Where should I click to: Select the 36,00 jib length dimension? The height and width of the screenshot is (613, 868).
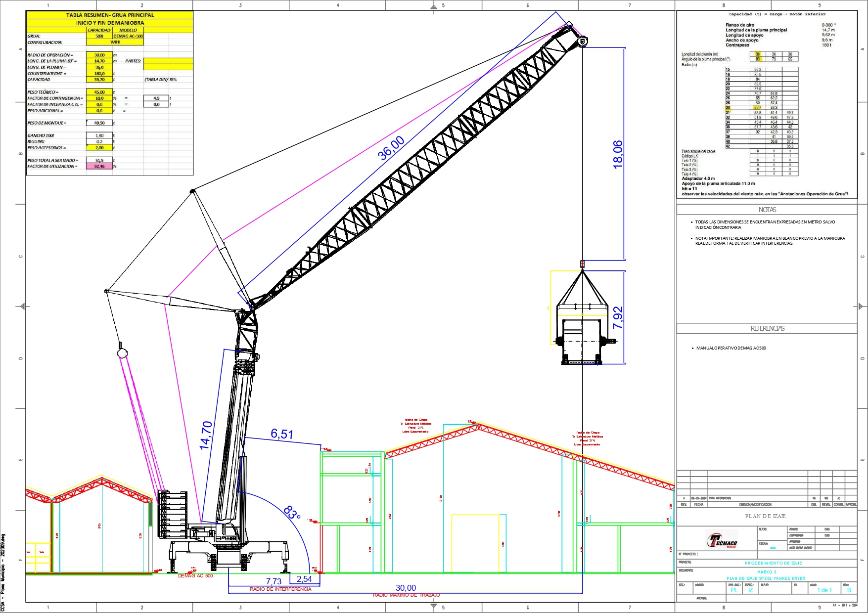point(391,148)
